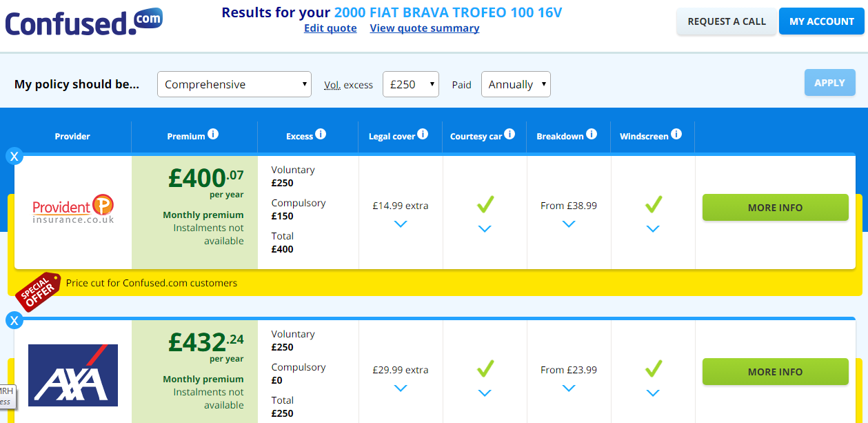The image size is (868, 423).
Task: Click More Info for Provident quote
Action: [x=775, y=208]
